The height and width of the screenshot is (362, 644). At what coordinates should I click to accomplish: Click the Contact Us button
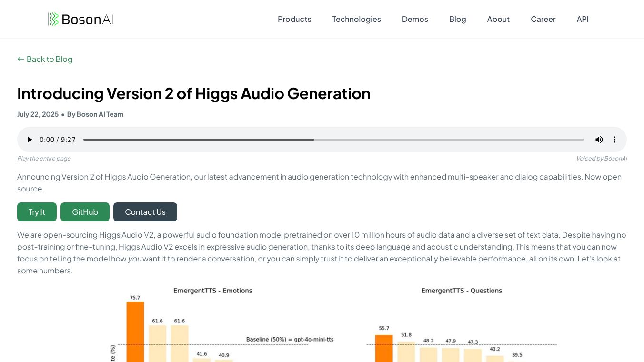pyautogui.click(x=145, y=212)
